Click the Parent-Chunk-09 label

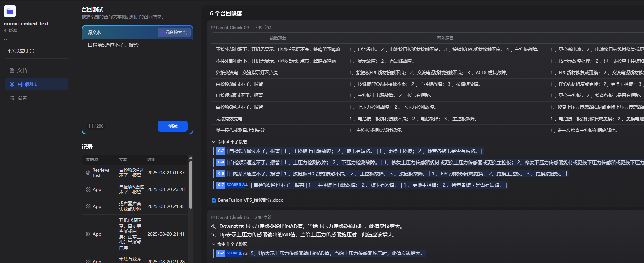point(232,28)
